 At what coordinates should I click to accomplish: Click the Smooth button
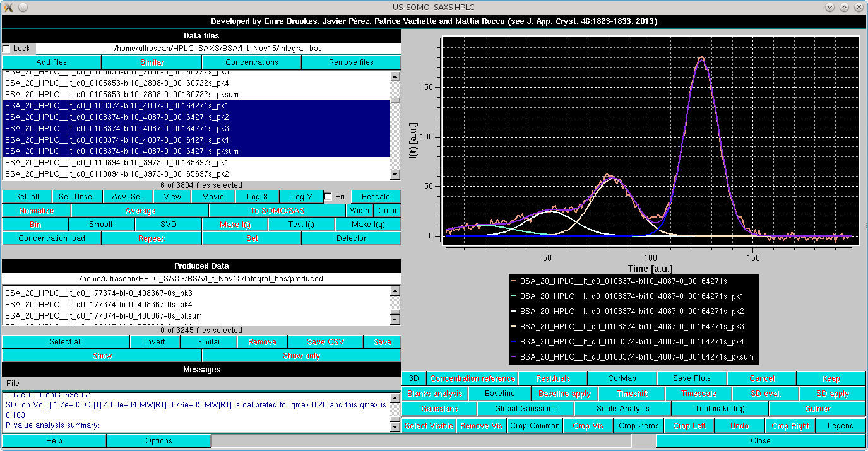[102, 225]
